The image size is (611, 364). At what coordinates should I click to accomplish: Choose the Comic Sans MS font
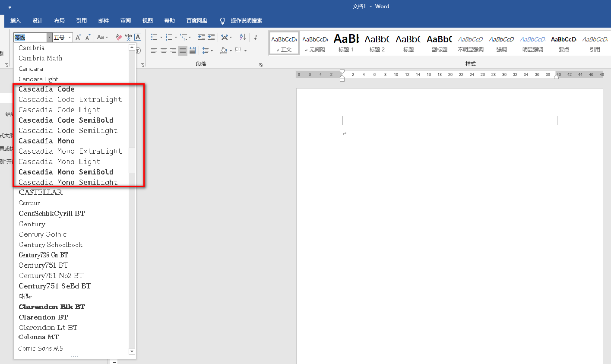click(x=41, y=348)
